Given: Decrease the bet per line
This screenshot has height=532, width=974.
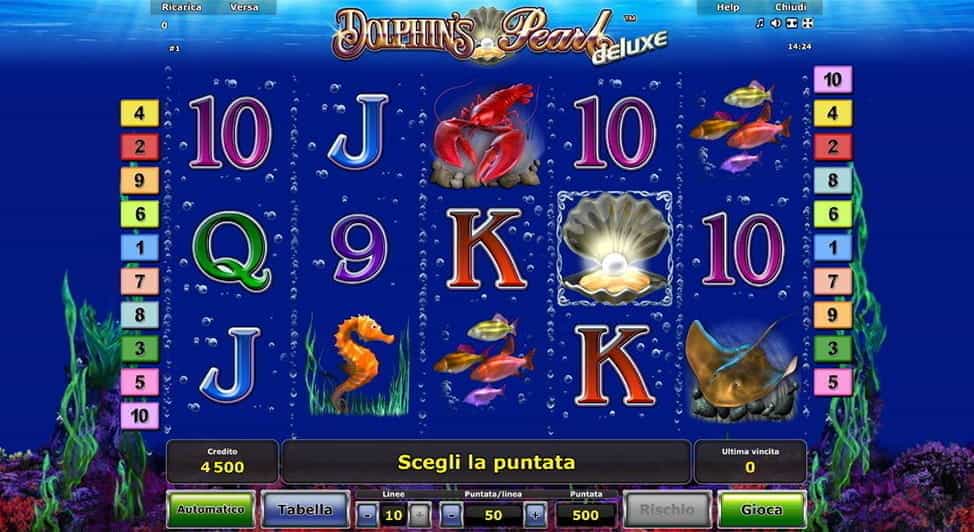Looking at the screenshot, I should coord(452,515).
